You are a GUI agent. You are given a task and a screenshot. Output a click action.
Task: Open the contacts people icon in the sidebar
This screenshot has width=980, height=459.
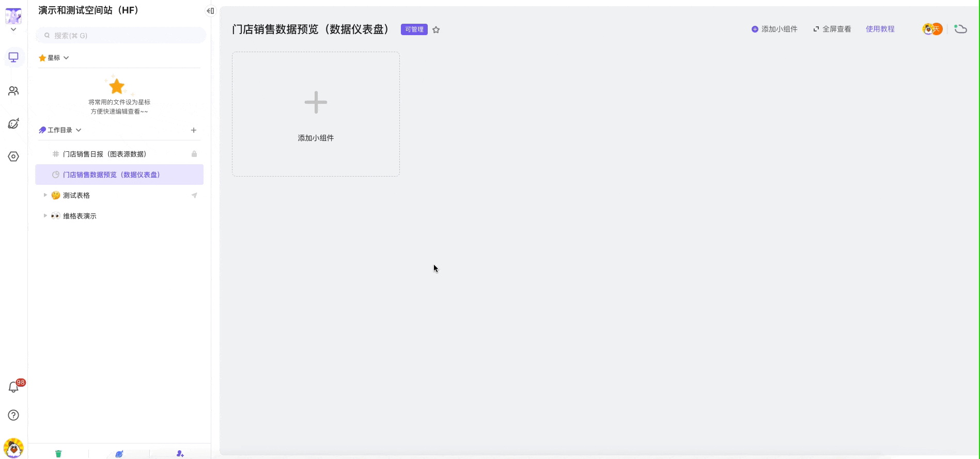[13, 91]
